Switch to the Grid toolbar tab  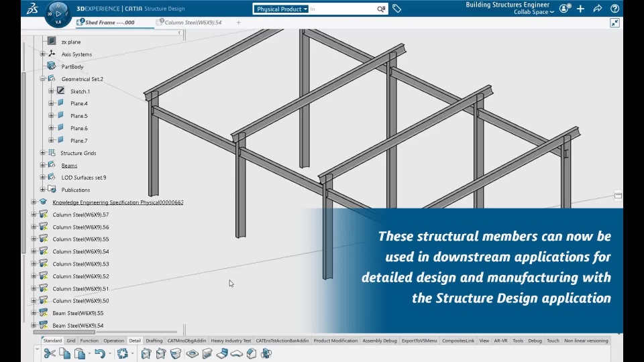pyautogui.click(x=71, y=341)
